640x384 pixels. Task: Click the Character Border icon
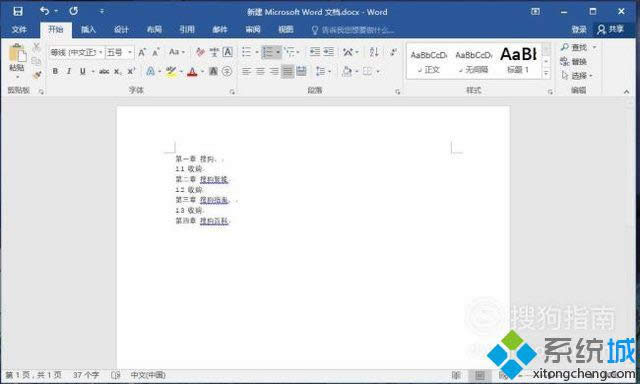[x=228, y=52]
